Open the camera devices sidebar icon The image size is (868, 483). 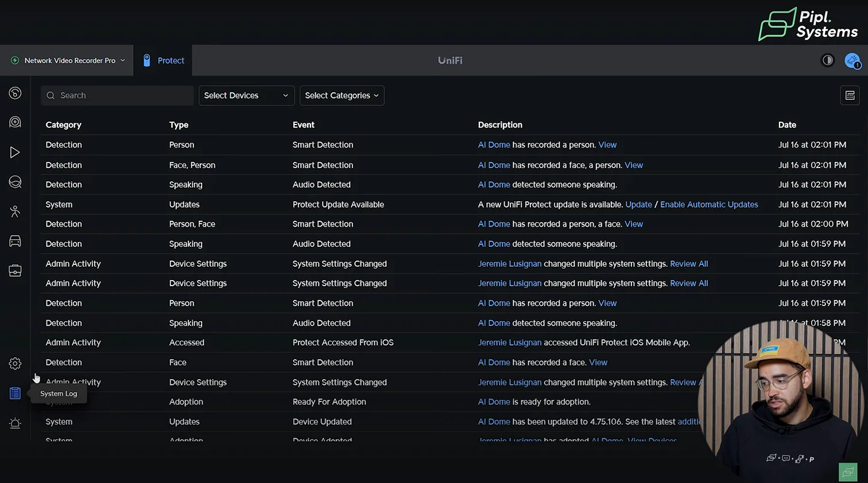(x=15, y=122)
